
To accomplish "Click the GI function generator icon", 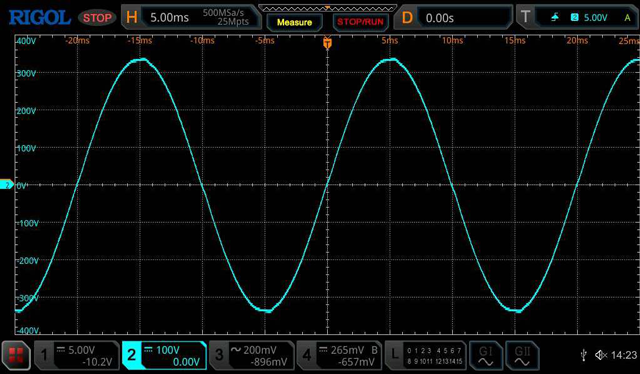I will 485,355.
